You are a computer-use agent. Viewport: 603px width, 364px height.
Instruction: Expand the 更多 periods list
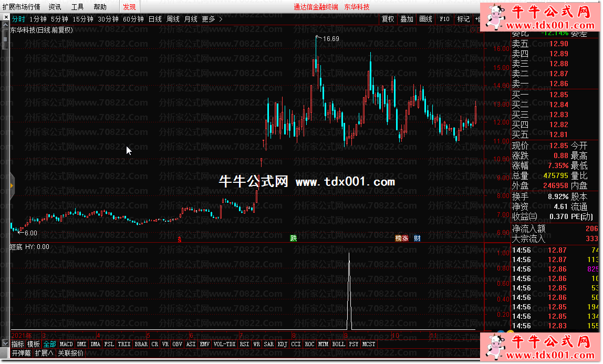pyautogui.click(x=212, y=19)
